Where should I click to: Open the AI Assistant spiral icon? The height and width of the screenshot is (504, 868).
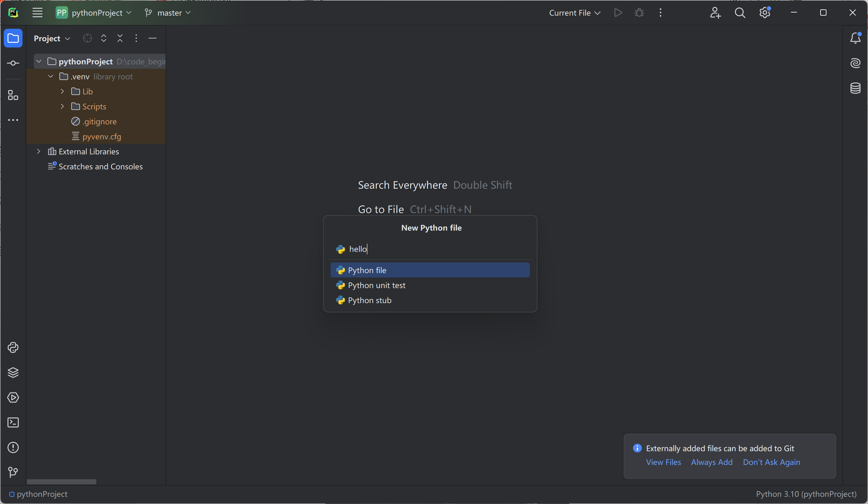coord(855,63)
